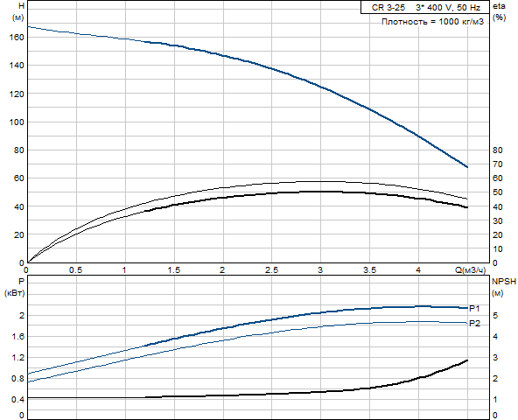Viewport: 518px width, 420px height.
Task: Click the NPSH curve endpoint near 3
Action: point(467,360)
